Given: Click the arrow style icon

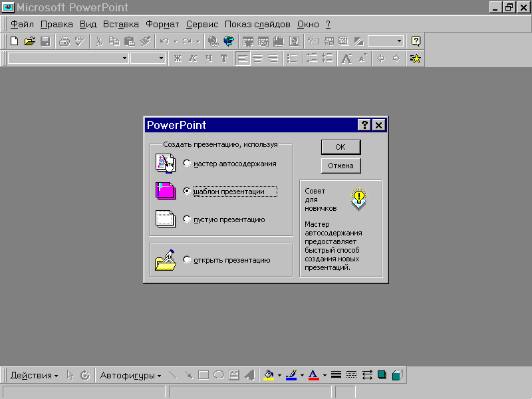Looking at the screenshot, I should [367, 375].
